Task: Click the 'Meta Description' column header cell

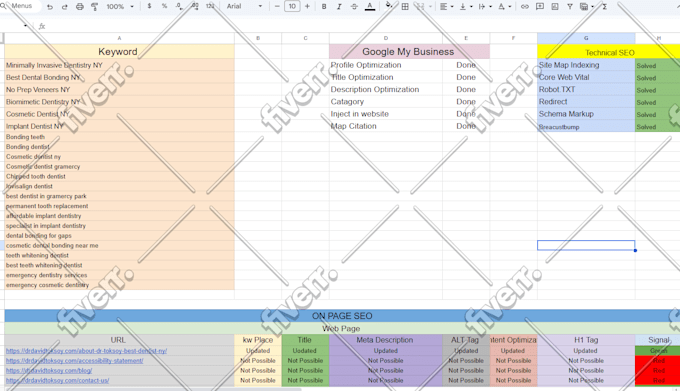Action: (386, 340)
